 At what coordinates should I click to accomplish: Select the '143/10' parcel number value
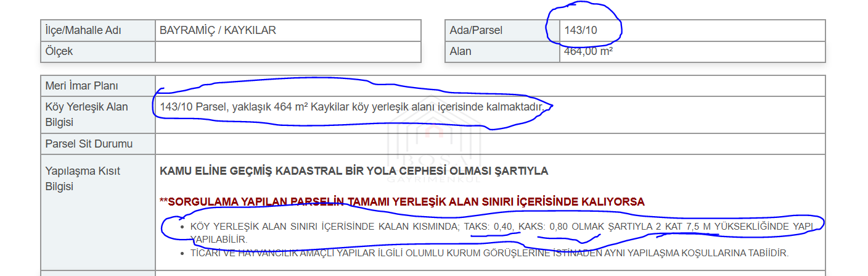point(581,30)
